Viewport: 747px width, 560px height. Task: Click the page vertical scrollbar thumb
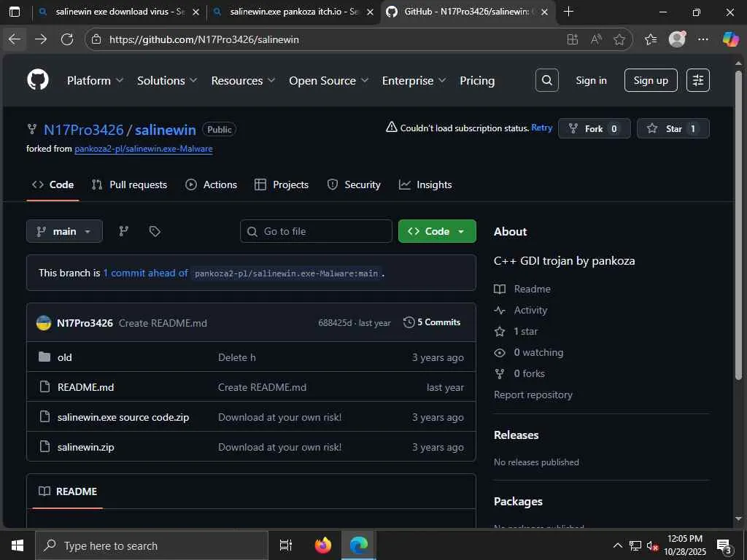pos(738,225)
